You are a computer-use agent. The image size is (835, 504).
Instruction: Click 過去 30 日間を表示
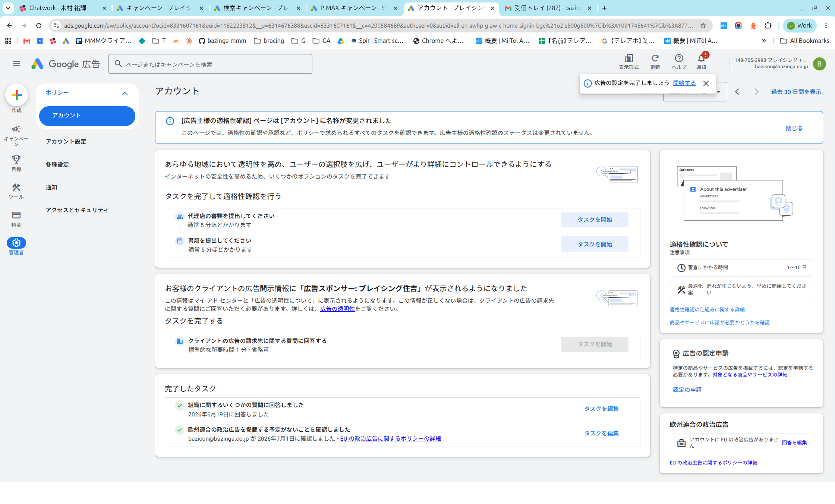tap(796, 92)
